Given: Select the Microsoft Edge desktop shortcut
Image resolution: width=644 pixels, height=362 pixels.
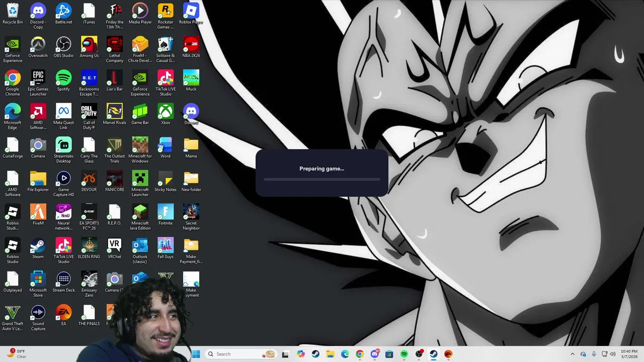Looking at the screenshot, I should 13,117.
